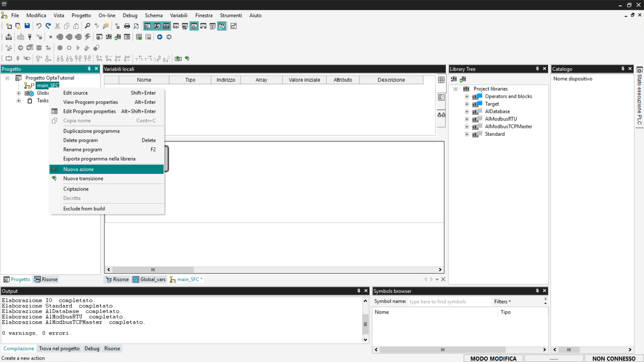
Task: Click the Undo arrow icon
Action: tap(39, 26)
